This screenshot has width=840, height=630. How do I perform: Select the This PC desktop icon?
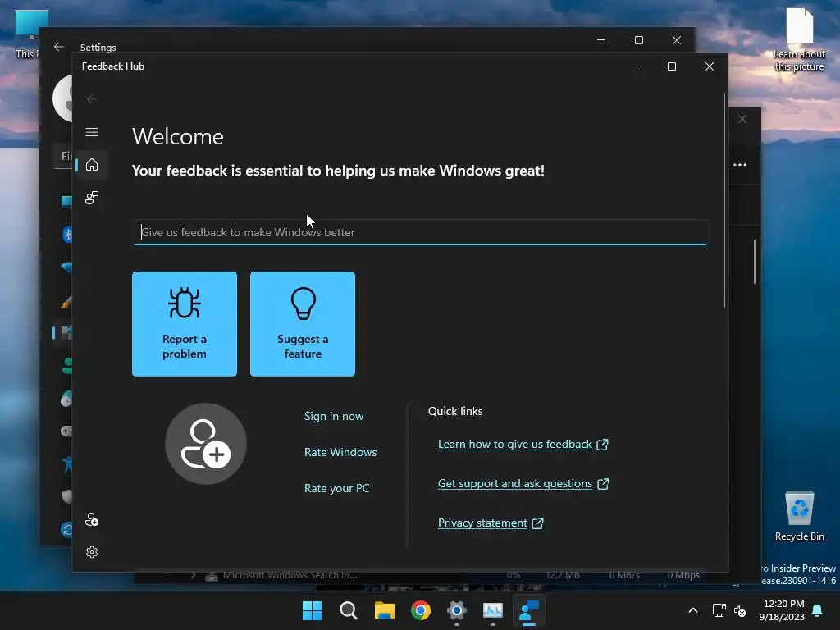(28, 34)
